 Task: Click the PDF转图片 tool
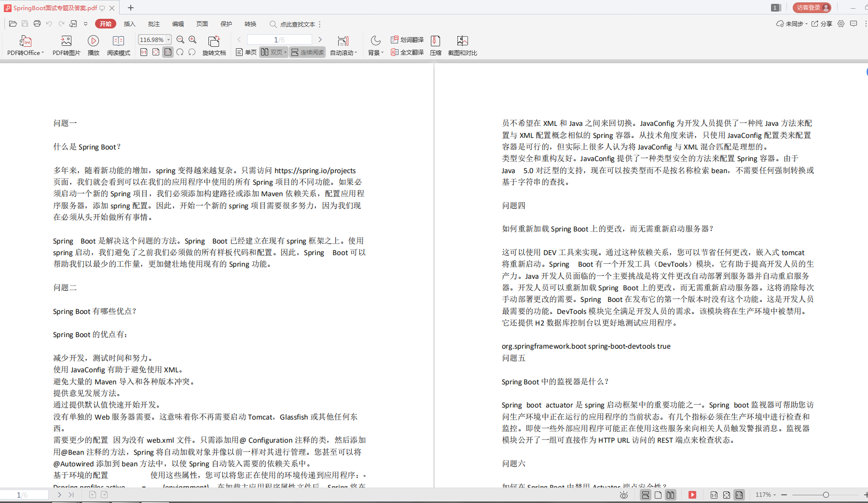pyautogui.click(x=67, y=45)
